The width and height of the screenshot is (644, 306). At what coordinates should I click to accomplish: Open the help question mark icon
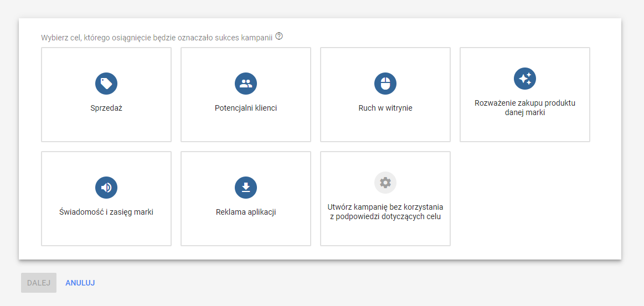tap(279, 36)
